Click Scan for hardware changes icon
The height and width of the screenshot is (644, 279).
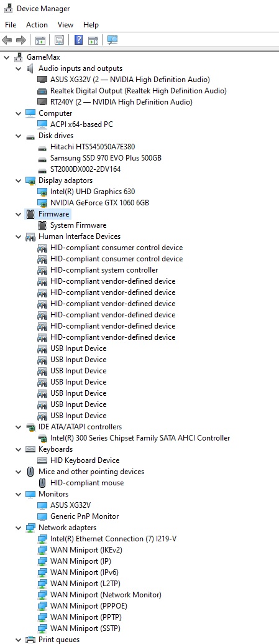tap(112, 40)
